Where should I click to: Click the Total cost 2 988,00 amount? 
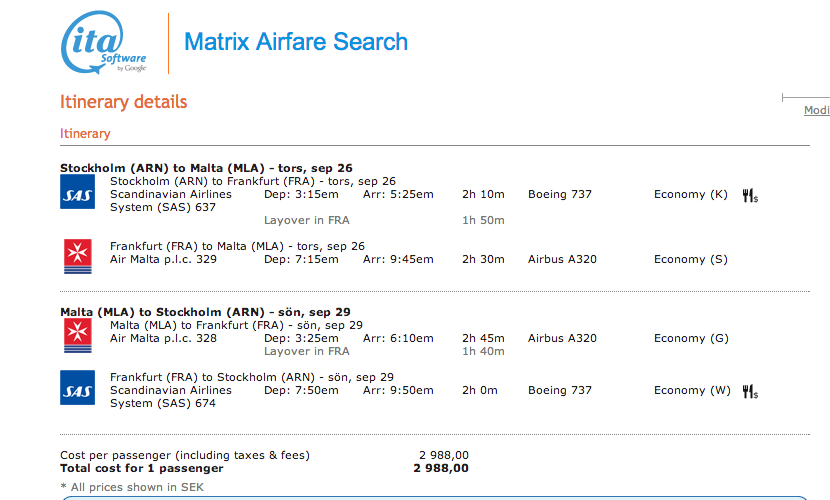441,468
